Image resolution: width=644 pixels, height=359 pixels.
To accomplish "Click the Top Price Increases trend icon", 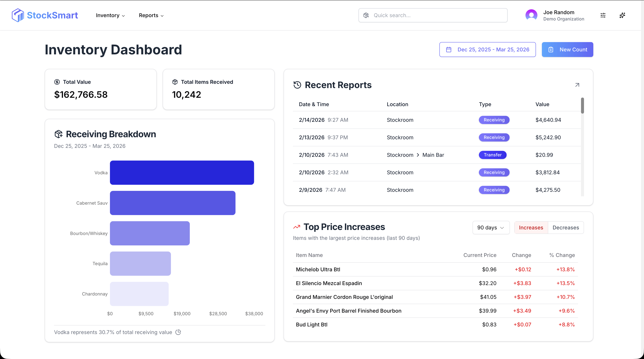I will tap(297, 227).
